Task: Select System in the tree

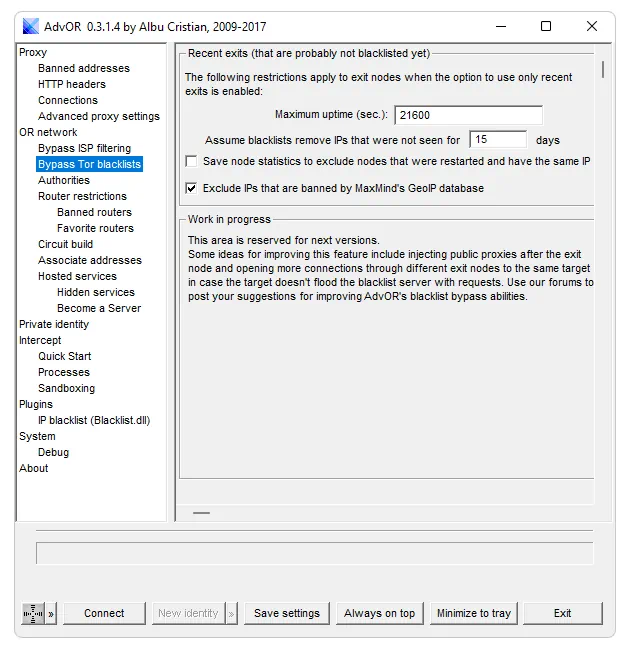Action: tap(37, 437)
